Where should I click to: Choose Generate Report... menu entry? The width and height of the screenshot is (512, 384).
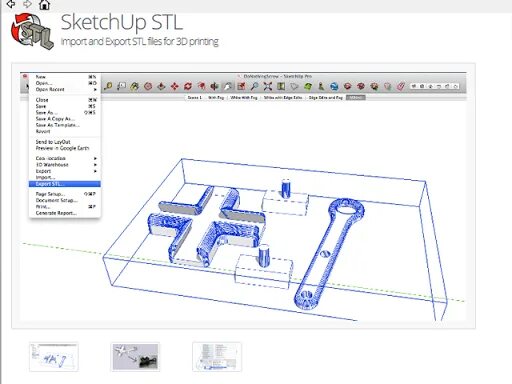65,213
